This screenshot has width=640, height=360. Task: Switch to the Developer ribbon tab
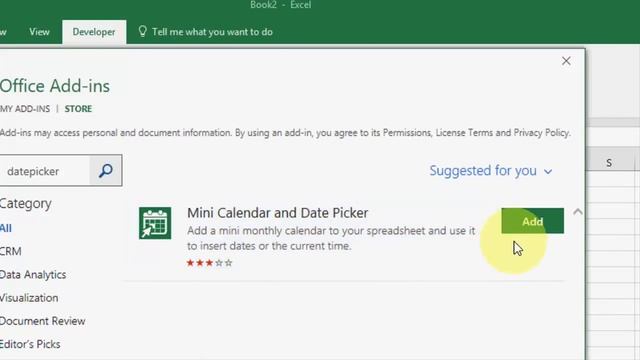94,32
